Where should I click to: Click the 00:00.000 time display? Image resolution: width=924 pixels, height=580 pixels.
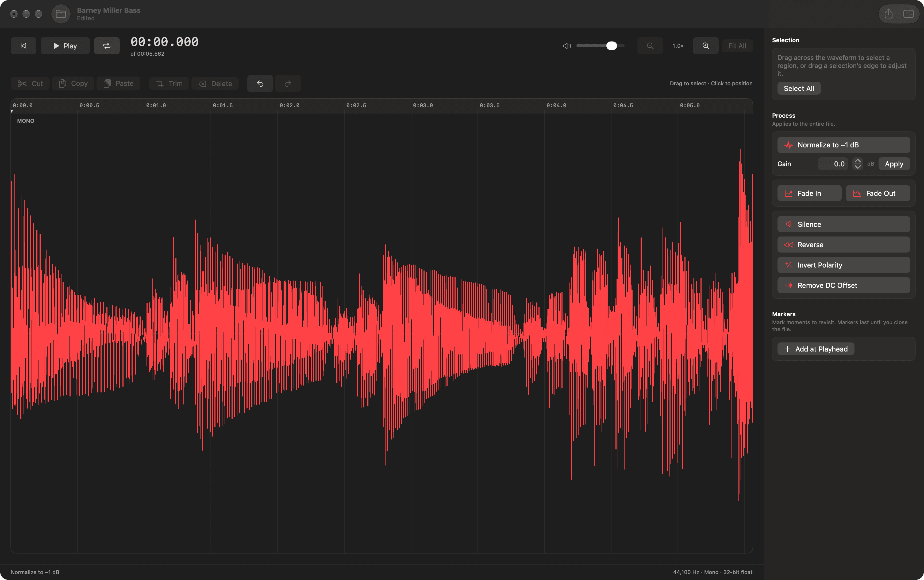[164, 42]
